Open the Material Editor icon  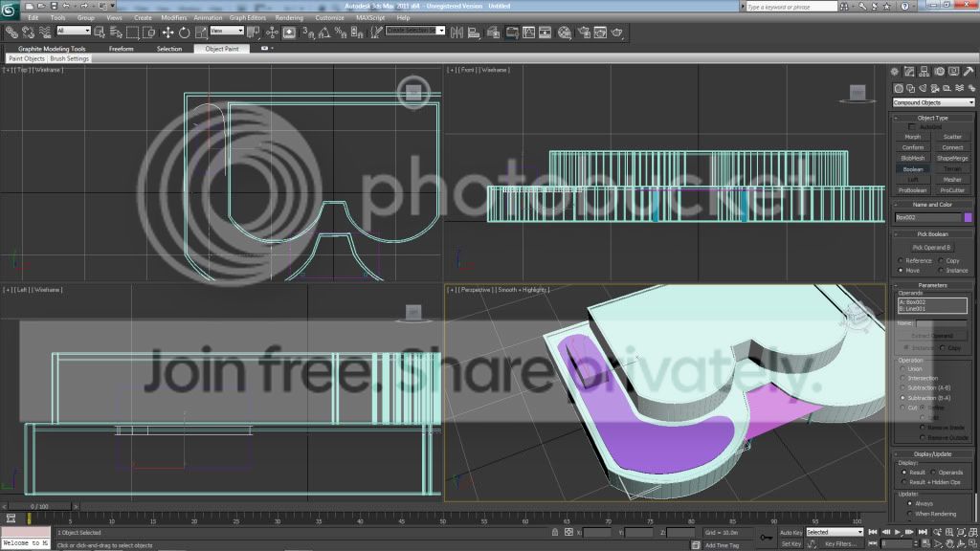pos(565,33)
